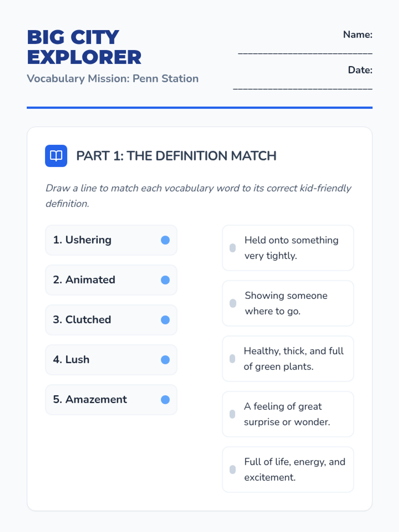399x532 pixels.
Task: Click gray handle on 'Showing someone where to go'
Action: point(233,303)
